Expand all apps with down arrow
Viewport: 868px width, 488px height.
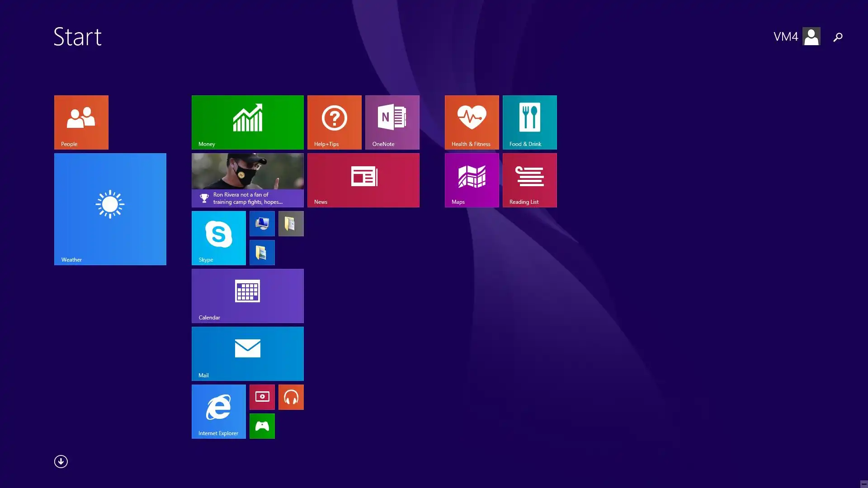[x=61, y=461]
